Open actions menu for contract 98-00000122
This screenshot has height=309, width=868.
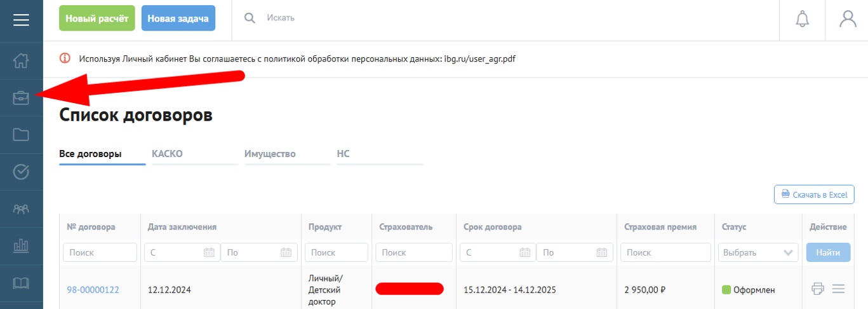pos(839,289)
